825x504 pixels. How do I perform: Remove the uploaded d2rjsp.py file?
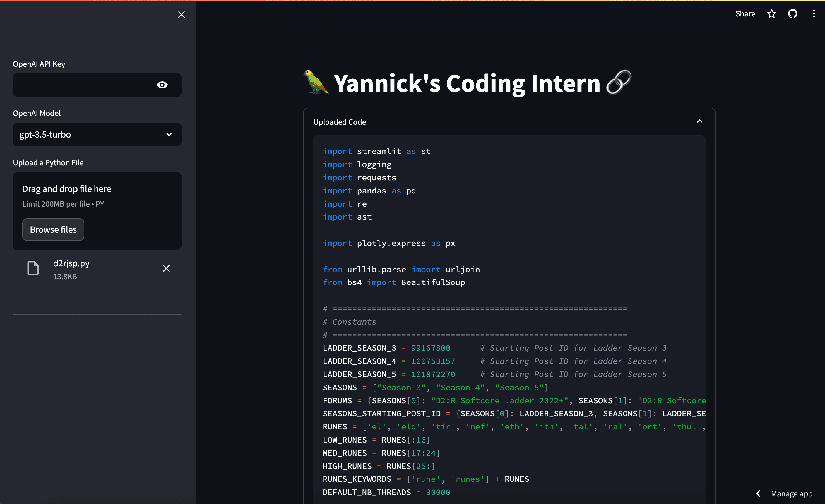tap(166, 268)
